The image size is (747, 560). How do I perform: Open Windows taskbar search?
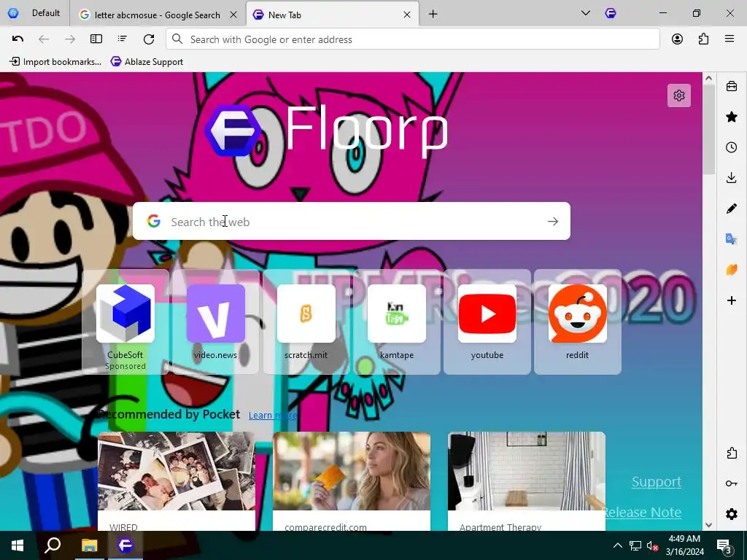click(x=53, y=545)
